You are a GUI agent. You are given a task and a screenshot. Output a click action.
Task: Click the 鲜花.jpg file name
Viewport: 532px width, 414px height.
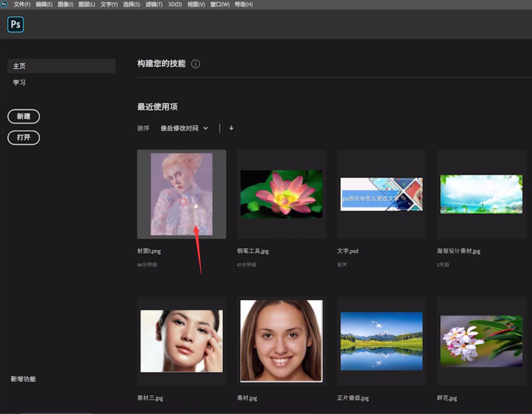pyautogui.click(x=447, y=398)
